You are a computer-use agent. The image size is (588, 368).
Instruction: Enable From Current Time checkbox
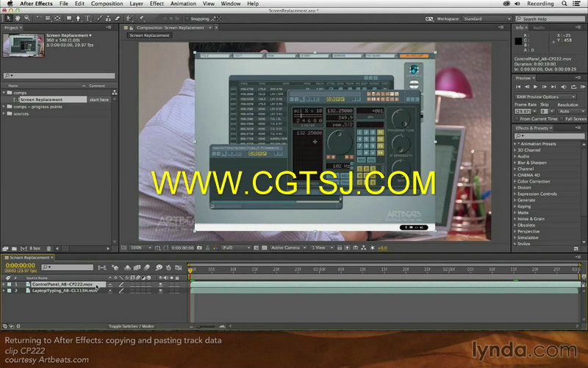517,119
